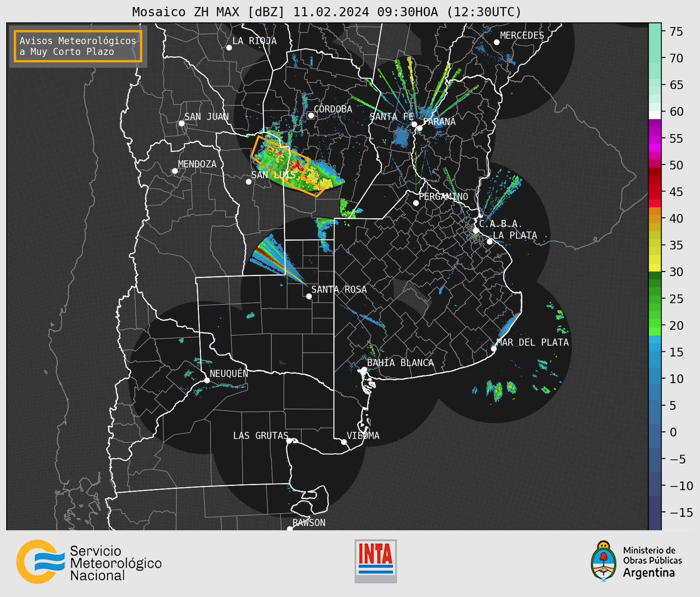700x597 pixels.
Task: Click the SANTA ROSA city marker dot
Action: pyautogui.click(x=309, y=296)
